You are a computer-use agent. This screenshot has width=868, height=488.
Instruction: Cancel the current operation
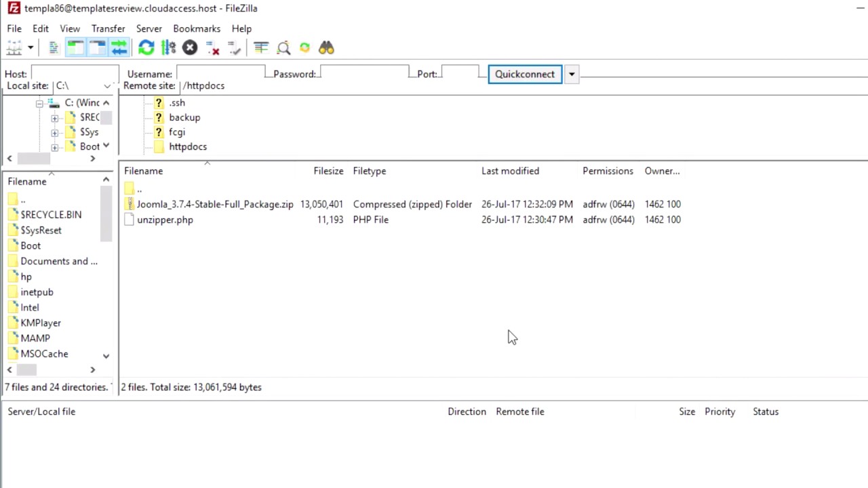click(190, 47)
